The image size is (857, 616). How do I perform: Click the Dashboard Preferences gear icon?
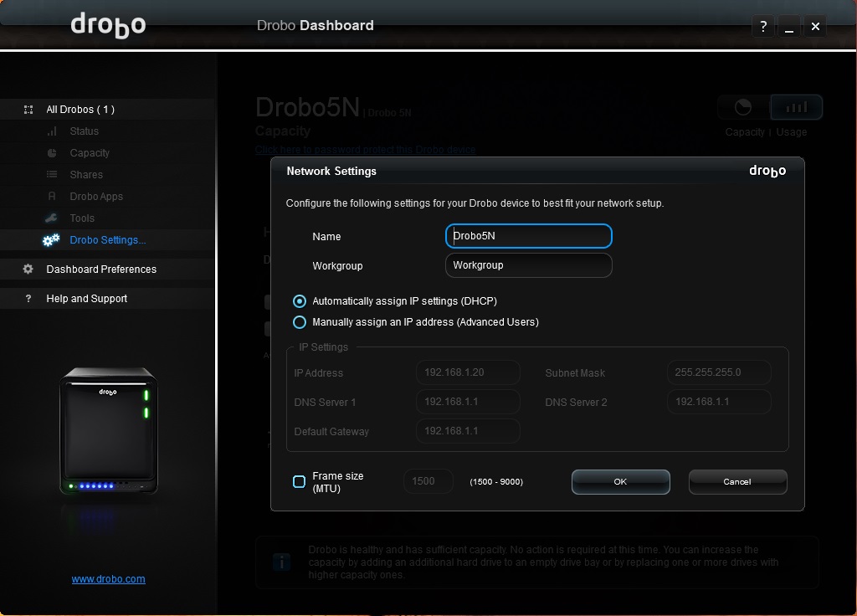(28, 269)
